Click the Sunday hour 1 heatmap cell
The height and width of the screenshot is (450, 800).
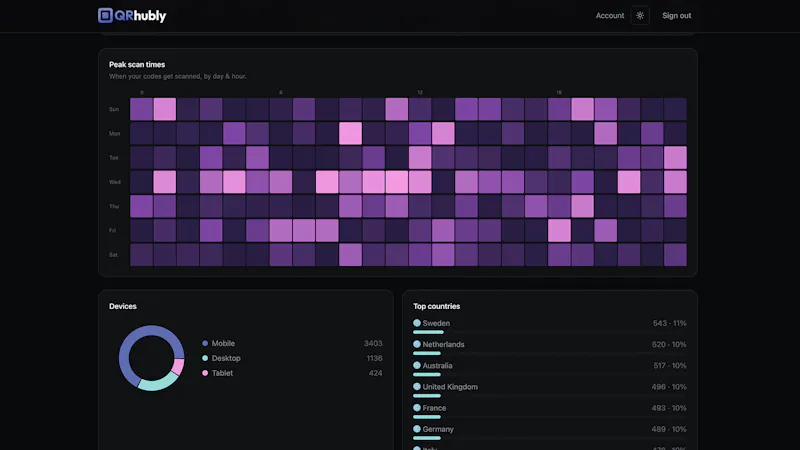pyautogui.click(x=165, y=109)
